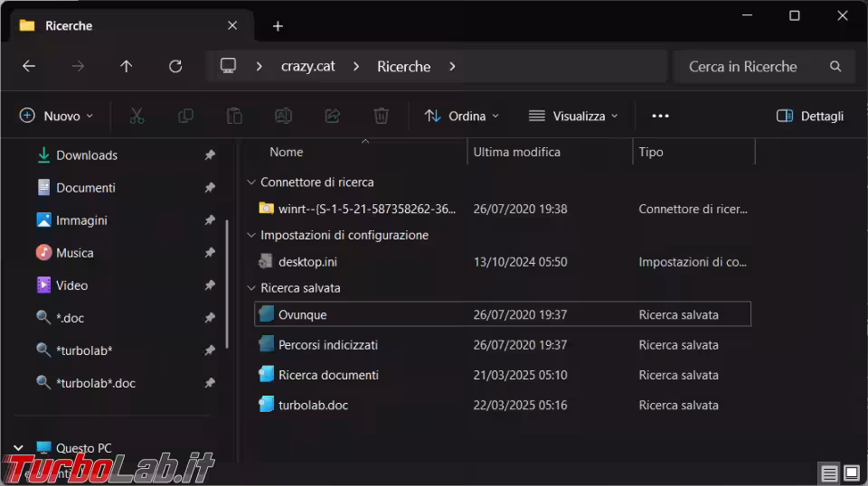Click the pin icon next to *.doc

pyautogui.click(x=210, y=318)
